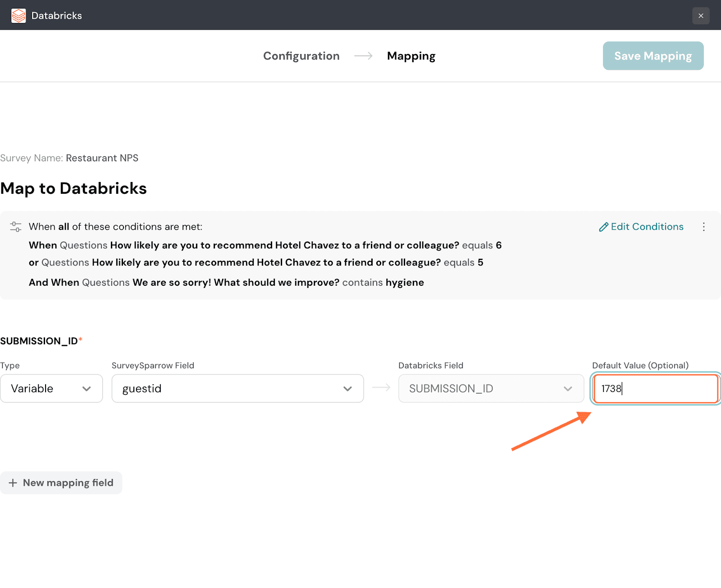Click the arrow between field dropdowns

click(x=381, y=387)
